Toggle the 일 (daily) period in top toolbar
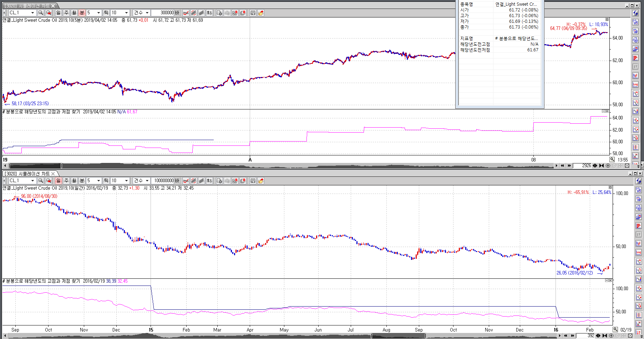This screenshot has height=339, width=644. click(58, 13)
